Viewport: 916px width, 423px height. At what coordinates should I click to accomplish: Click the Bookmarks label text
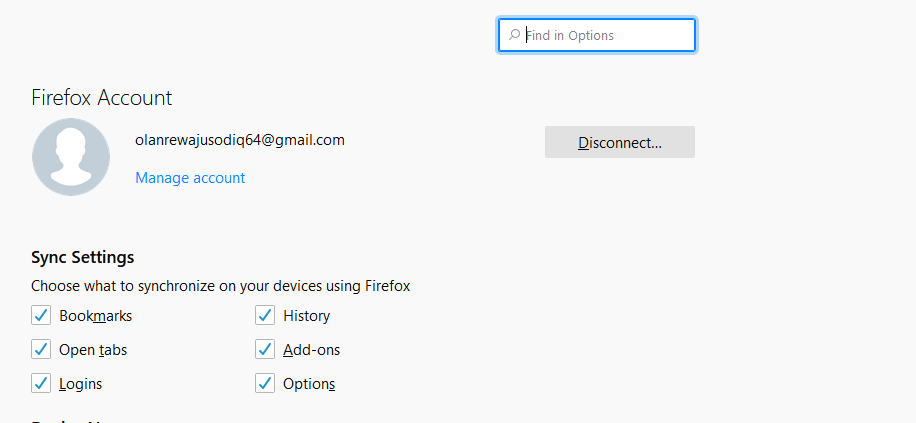96,316
